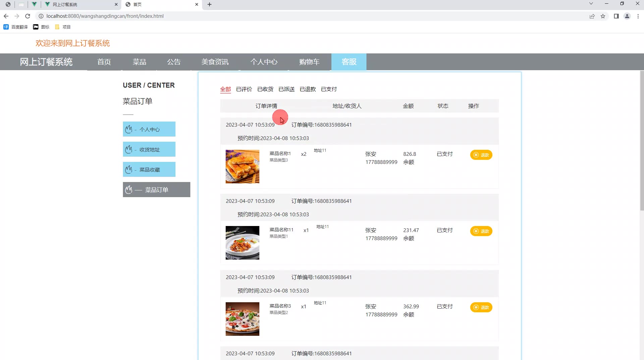Open 购物车 in the navigation bar

(x=309, y=62)
